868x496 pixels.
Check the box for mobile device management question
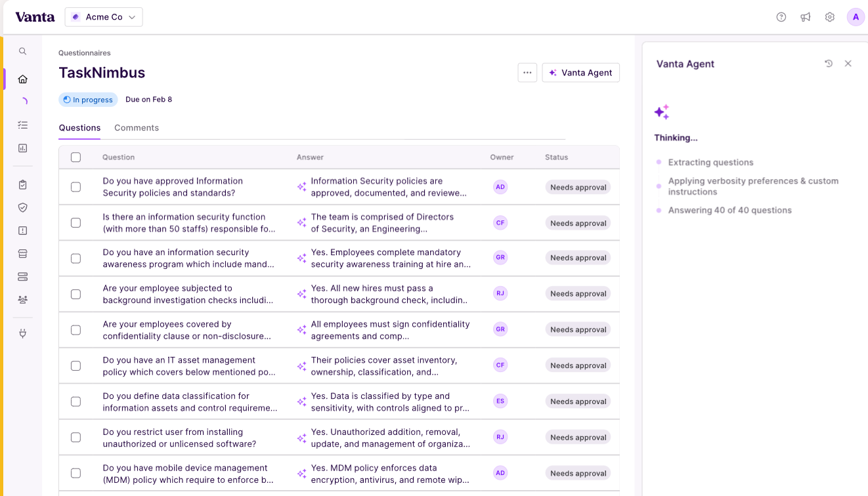(x=76, y=473)
